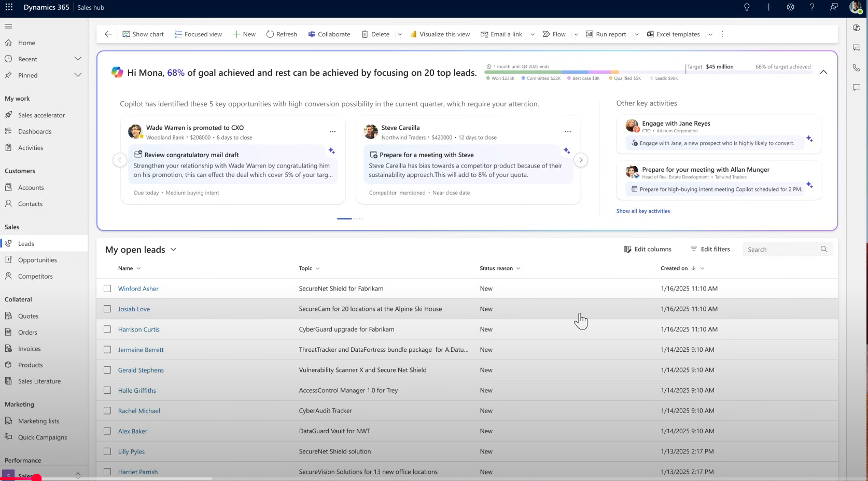
Task: Open more commands vertical ellipsis
Action: coord(722,34)
